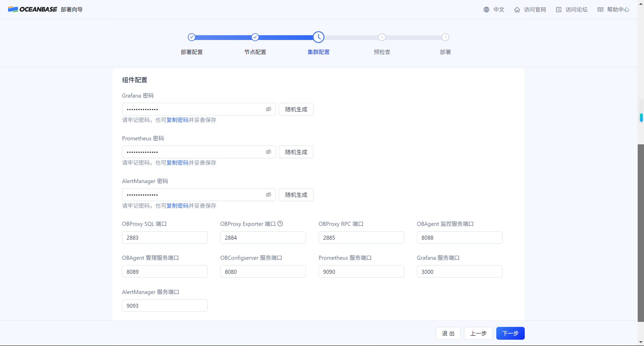
Task: Click the OceanBase logo
Action: pos(33,9)
